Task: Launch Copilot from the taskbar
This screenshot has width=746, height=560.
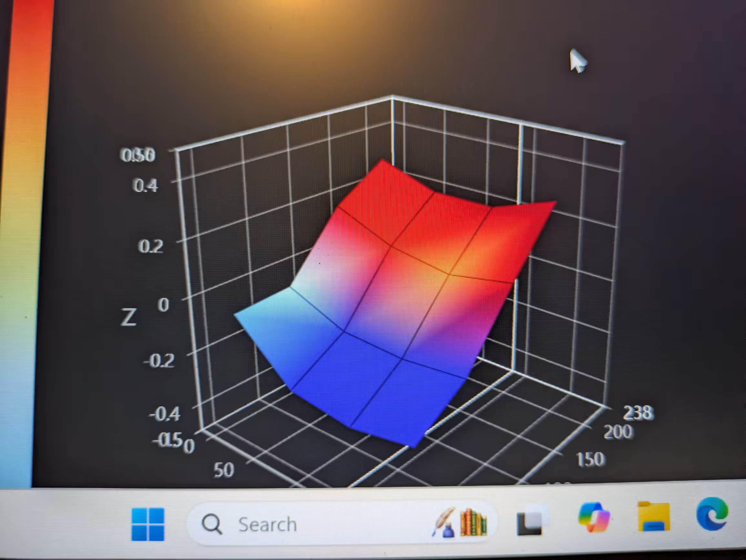Action: point(594,517)
